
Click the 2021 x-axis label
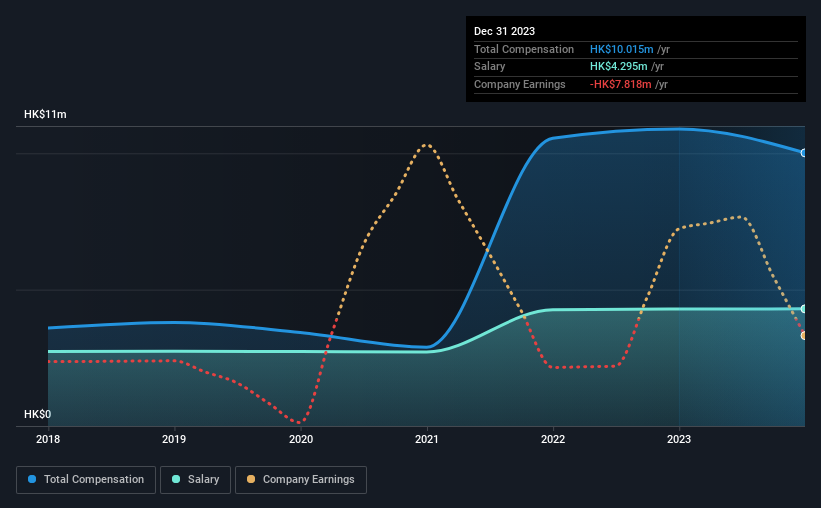(x=427, y=439)
